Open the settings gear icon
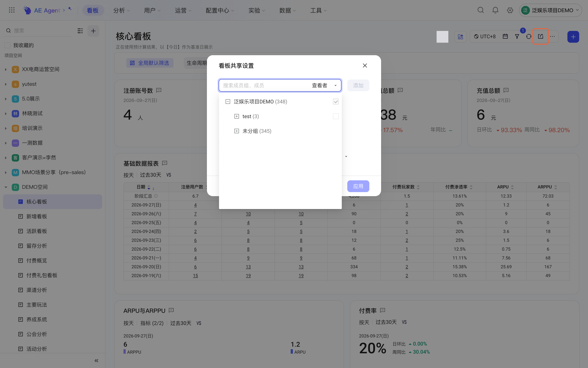Viewport: 588px width, 368px height. click(x=510, y=10)
